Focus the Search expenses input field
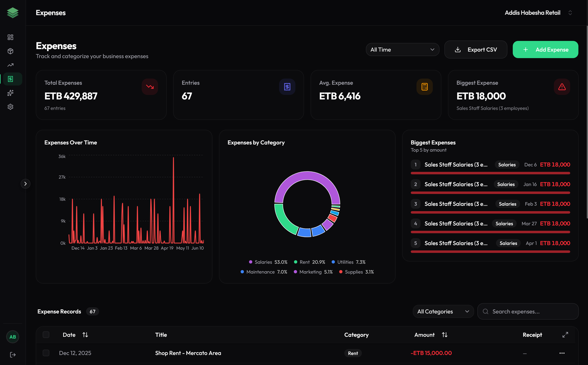This screenshot has height=365, width=588. point(528,311)
